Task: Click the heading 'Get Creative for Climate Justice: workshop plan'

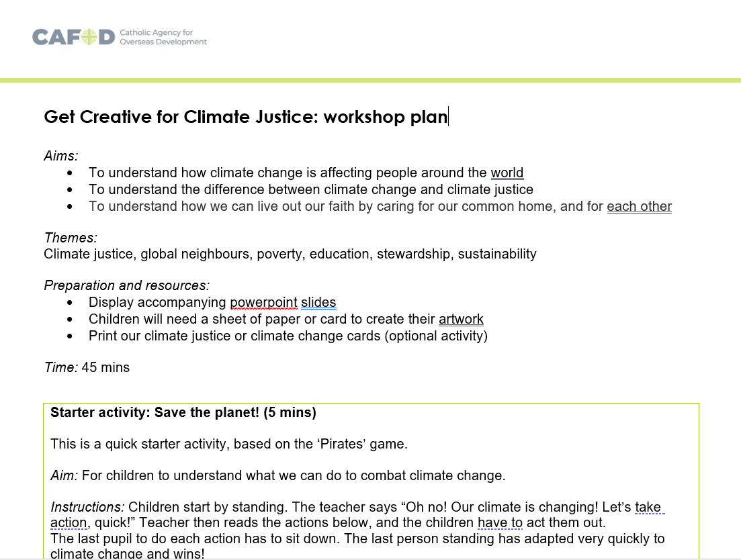Action: (246, 117)
